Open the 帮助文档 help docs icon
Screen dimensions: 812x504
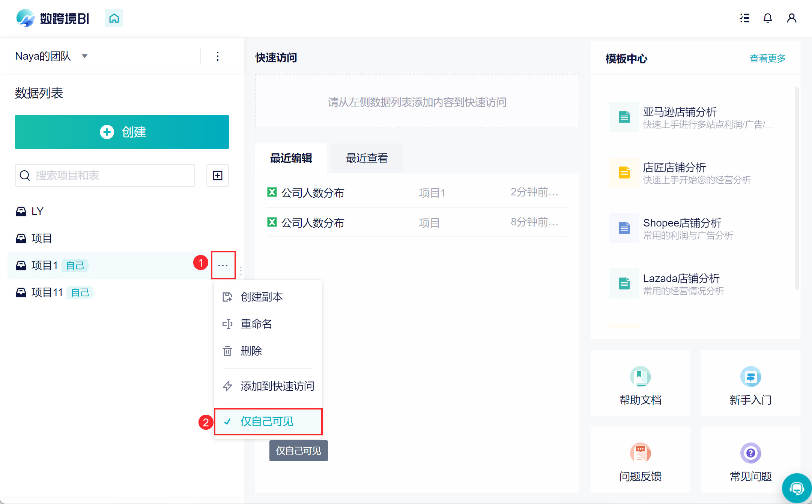pyautogui.click(x=640, y=376)
